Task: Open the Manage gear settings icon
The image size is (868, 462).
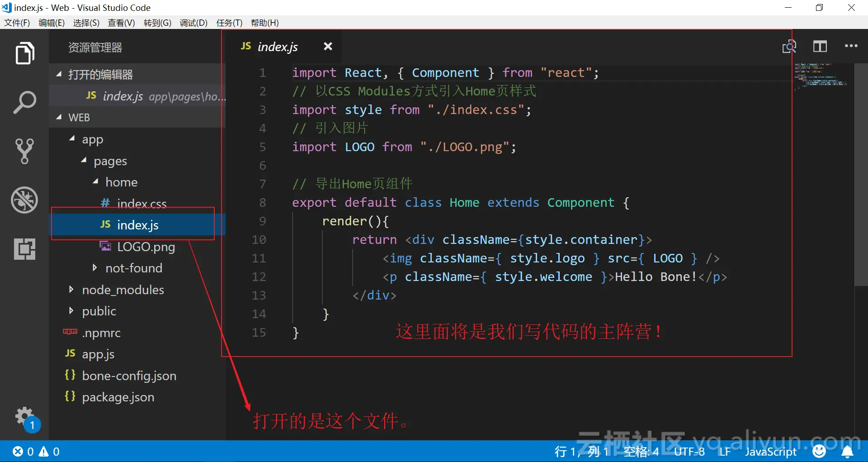Action: click(x=24, y=416)
